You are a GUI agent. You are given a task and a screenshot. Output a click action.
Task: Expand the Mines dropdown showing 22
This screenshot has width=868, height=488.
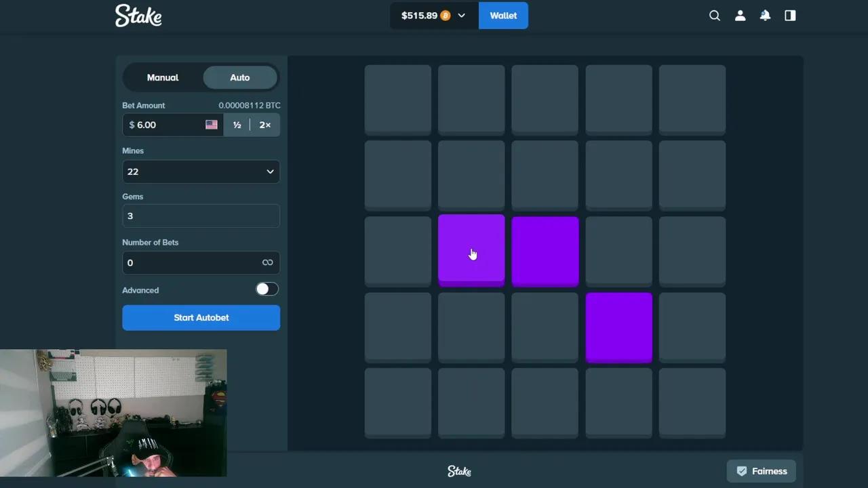[201, 171]
